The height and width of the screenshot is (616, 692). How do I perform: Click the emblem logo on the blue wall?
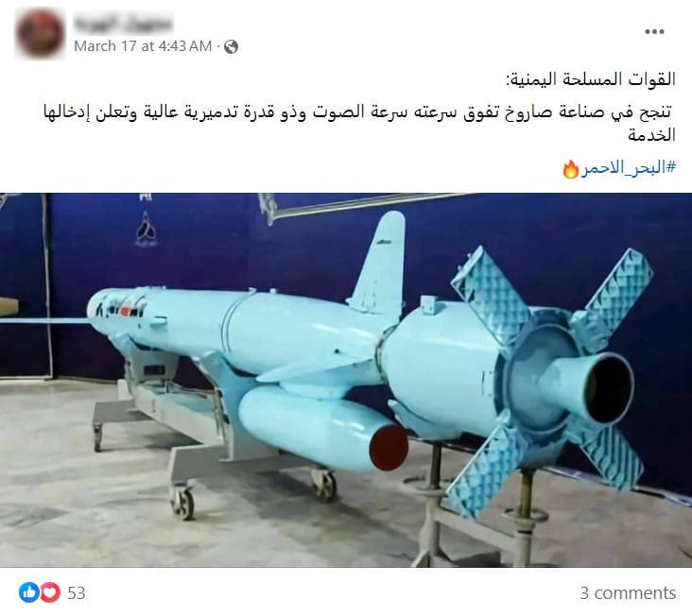147,230
